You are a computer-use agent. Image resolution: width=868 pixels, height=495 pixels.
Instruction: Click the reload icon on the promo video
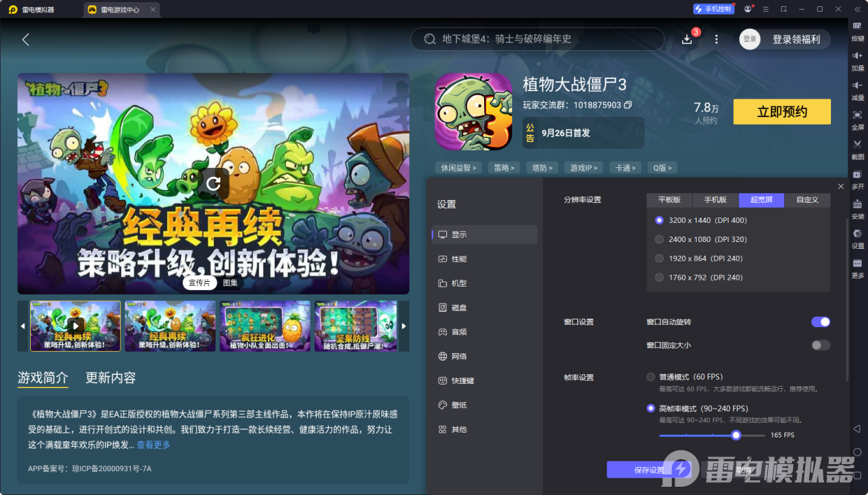coord(213,183)
